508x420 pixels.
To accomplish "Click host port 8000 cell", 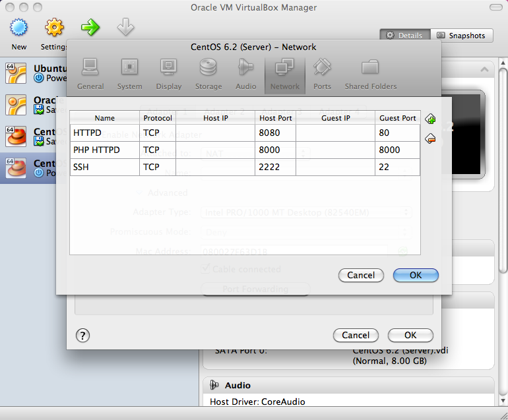I will [275, 150].
